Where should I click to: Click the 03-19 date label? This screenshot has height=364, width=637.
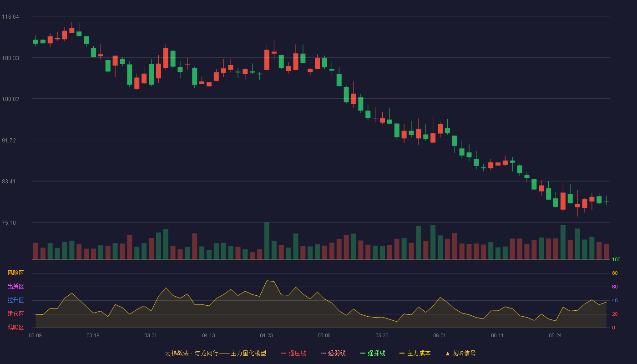point(93,335)
